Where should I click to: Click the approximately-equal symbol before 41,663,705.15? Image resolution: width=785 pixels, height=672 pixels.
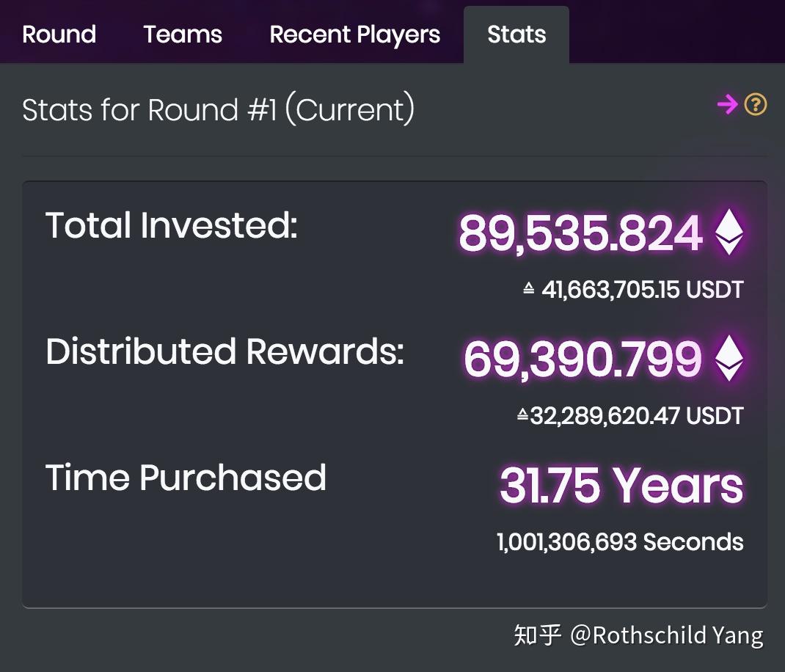528,290
